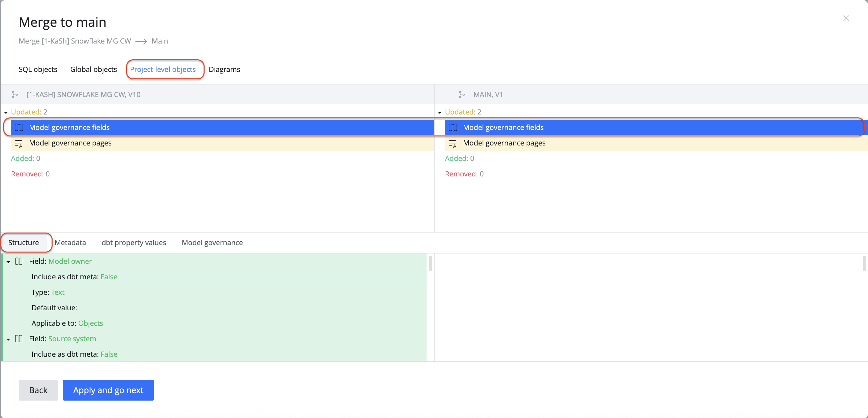Click the Merge to main title
This screenshot has width=868, height=418.
click(62, 22)
